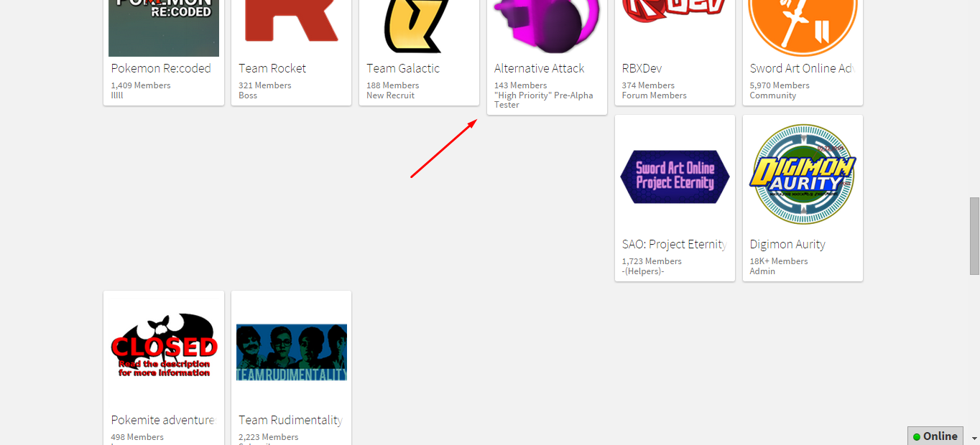Viewport: 980px width, 445px height.
Task: Open the Online chat status button
Action: (935, 436)
